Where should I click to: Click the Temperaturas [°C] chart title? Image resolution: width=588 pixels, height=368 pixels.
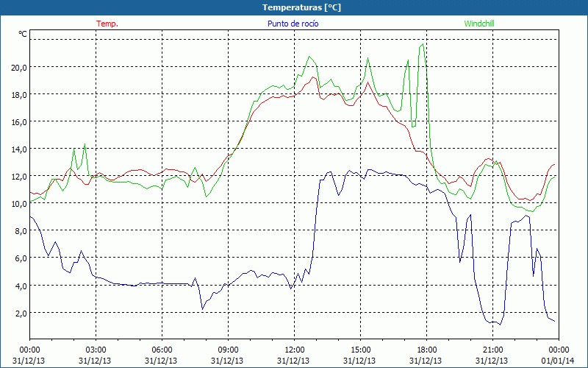301,7
